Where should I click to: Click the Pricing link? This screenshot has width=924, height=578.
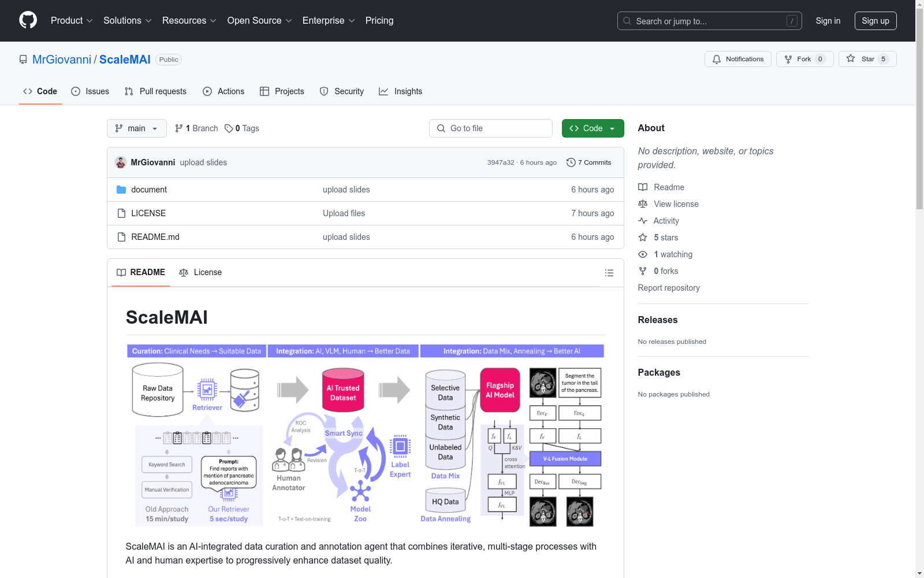(x=379, y=21)
